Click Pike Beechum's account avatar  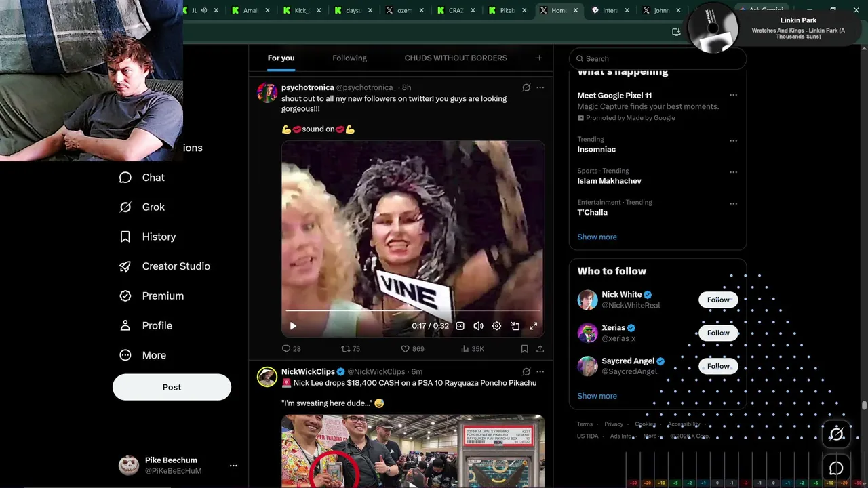pyautogui.click(x=129, y=465)
